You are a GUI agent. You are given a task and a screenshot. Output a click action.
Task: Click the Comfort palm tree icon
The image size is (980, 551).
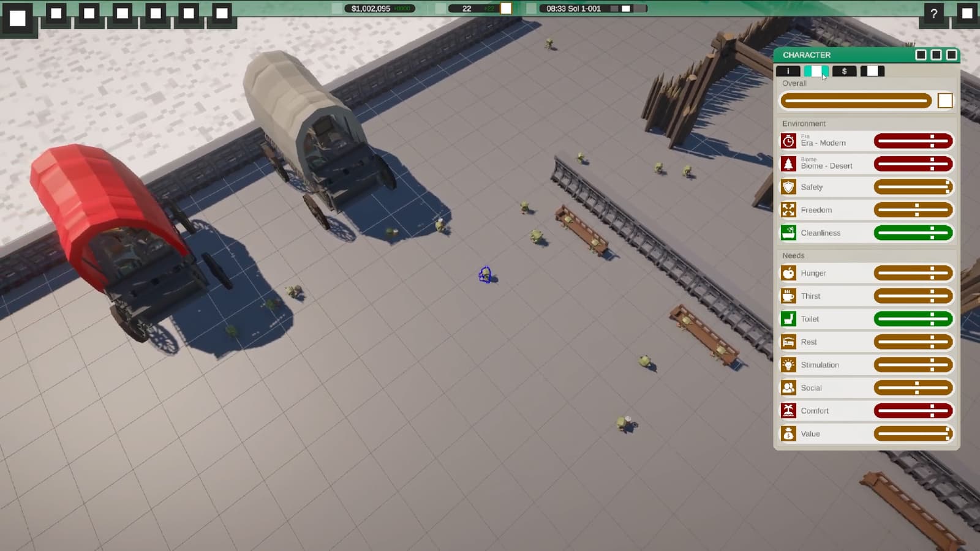(x=788, y=411)
